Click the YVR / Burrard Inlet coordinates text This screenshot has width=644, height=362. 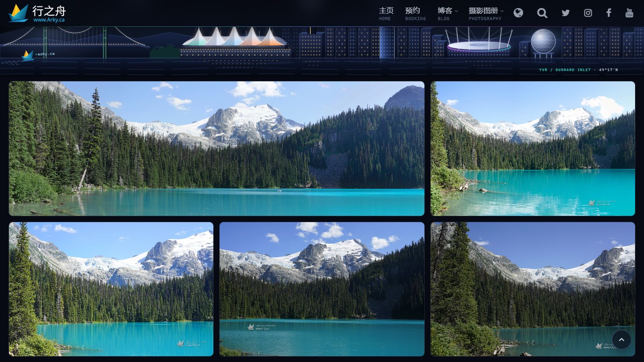point(578,70)
